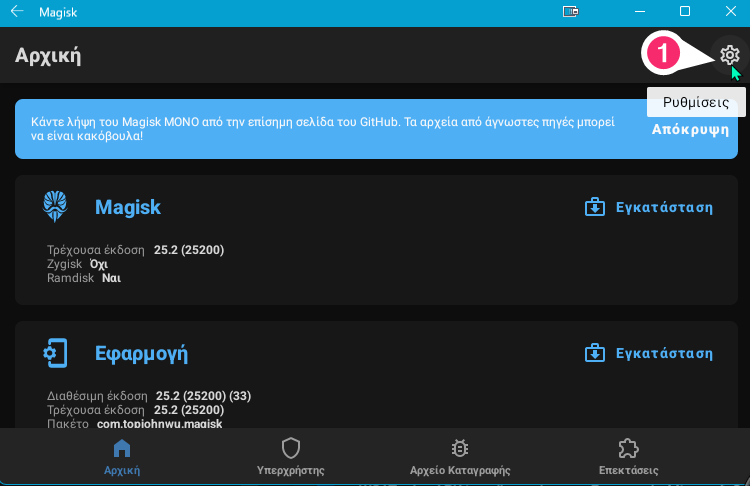Click the shield Υπερχρήστης icon
750x486 pixels.
(290, 449)
